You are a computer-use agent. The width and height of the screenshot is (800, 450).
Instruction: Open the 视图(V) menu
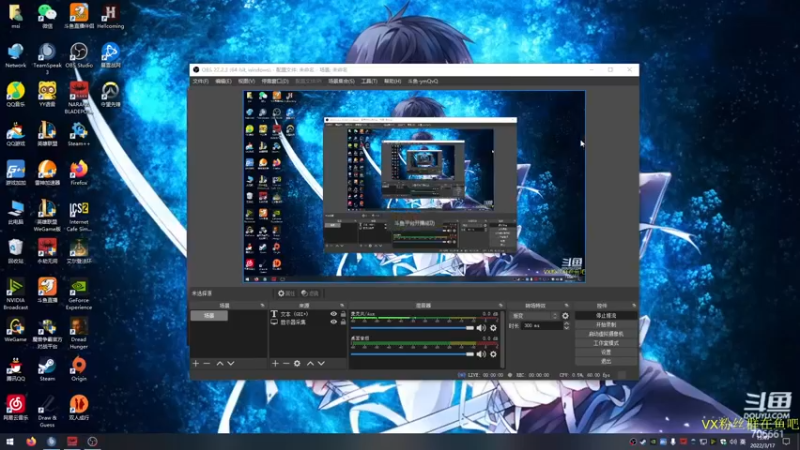point(246,81)
